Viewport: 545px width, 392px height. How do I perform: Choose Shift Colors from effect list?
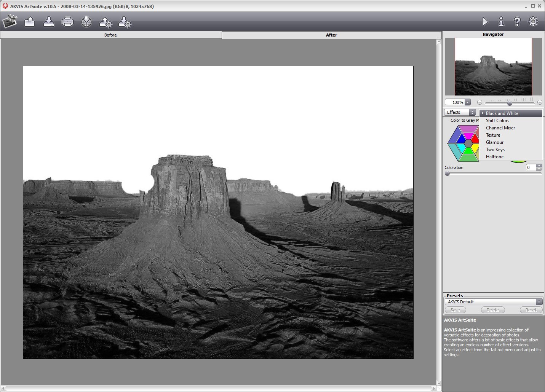tap(511, 121)
